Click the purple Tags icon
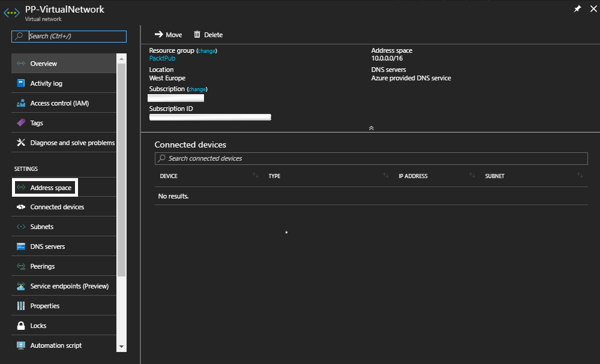The width and height of the screenshot is (600, 364). (20, 123)
